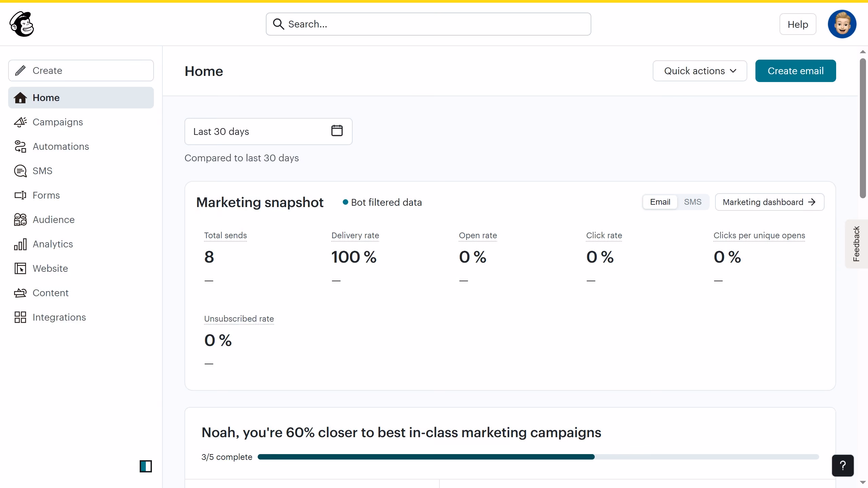Click the Marketing snapshot heading
This screenshot has width=868, height=488.
click(260, 202)
